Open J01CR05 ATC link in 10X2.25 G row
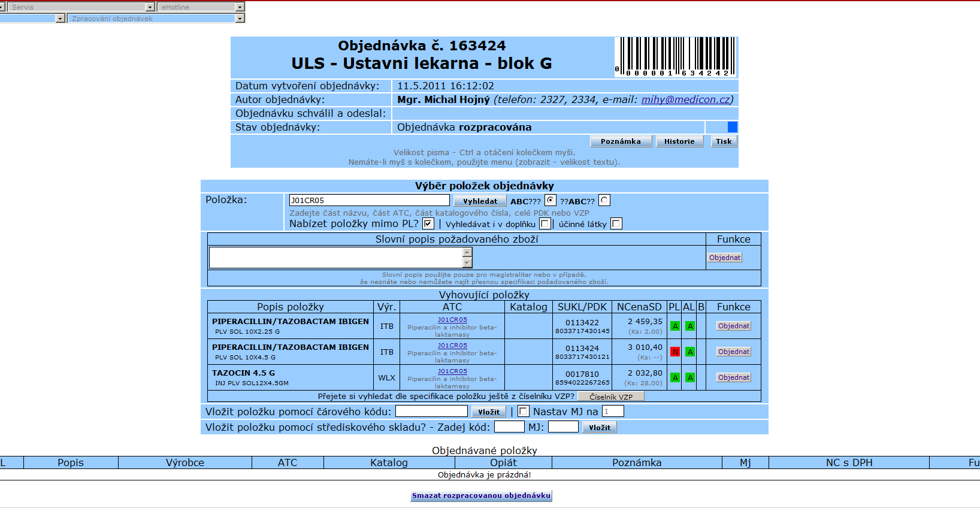This screenshot has height=508, width=980. click(x=452, y=320)
